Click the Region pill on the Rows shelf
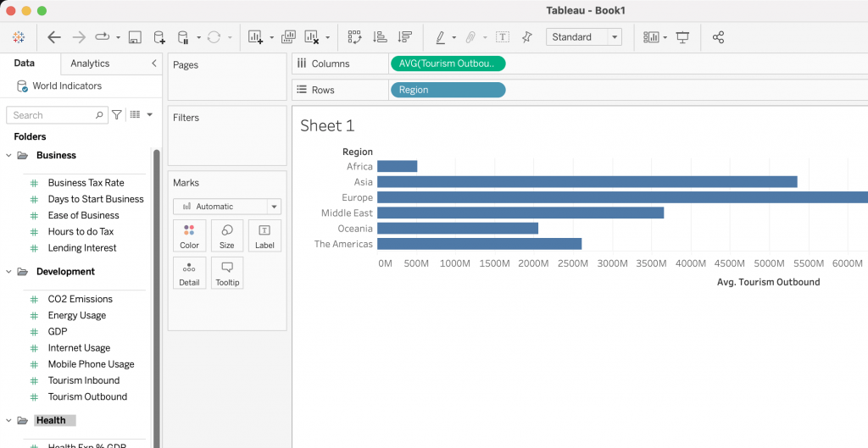Viewport: 868px width, 448px height. click(447, 90)
